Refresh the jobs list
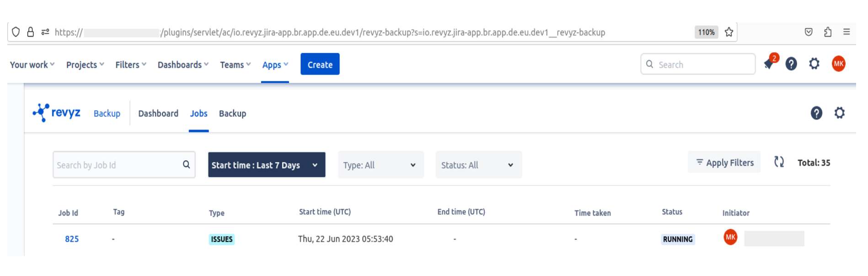This screenshot has height=276, width=868. pyautogui.click(x=779, y=162)
